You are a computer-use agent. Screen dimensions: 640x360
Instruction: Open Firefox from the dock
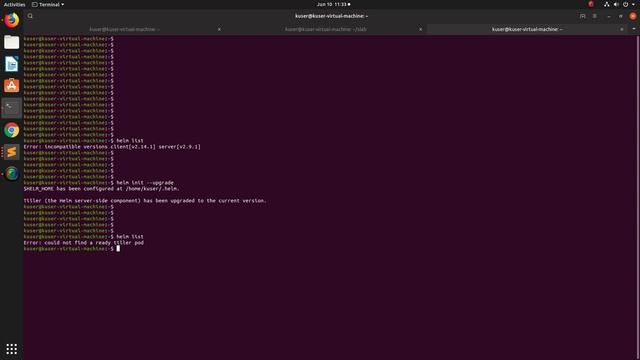tap(11, 20)
